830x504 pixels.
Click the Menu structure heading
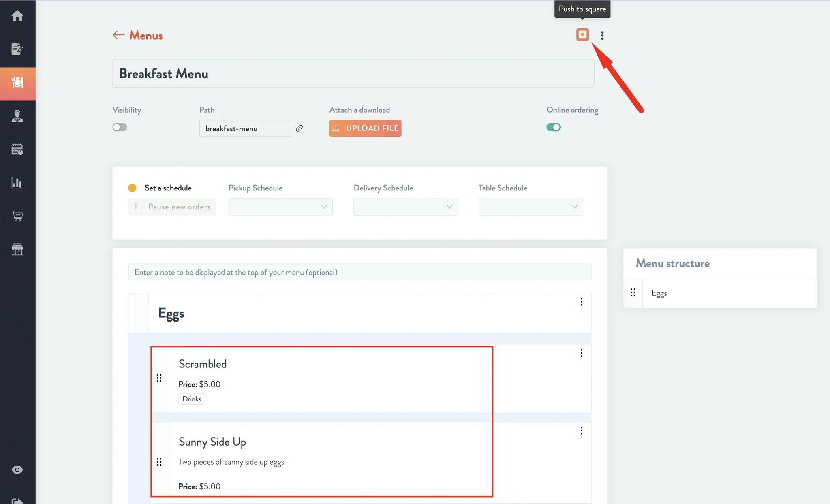click(673, 263)
